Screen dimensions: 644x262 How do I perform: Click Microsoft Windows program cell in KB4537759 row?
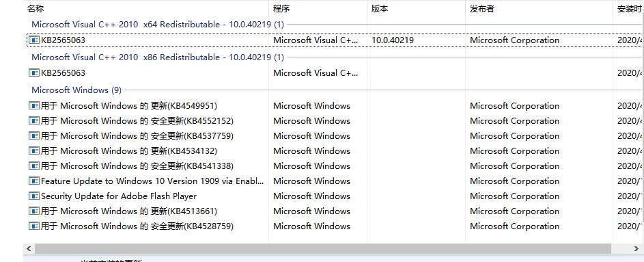coord(311,135)
